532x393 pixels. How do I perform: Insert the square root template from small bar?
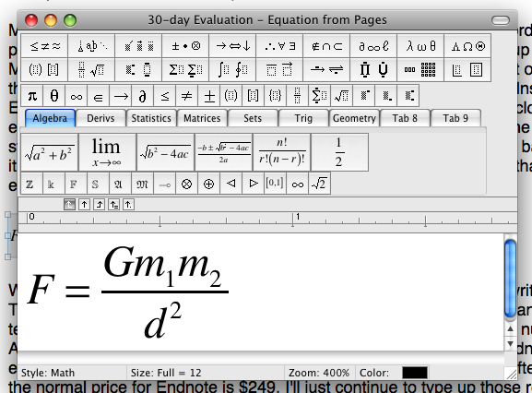pos(342,96)
